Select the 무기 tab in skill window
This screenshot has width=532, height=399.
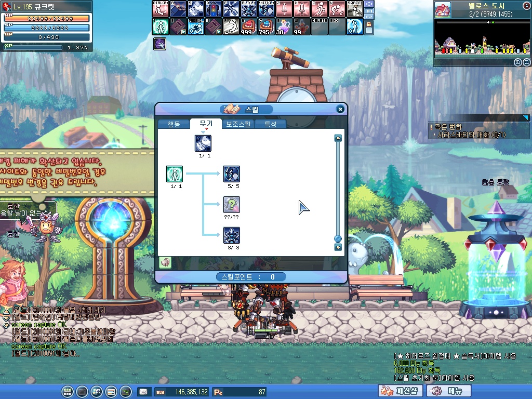click(206, 124)
